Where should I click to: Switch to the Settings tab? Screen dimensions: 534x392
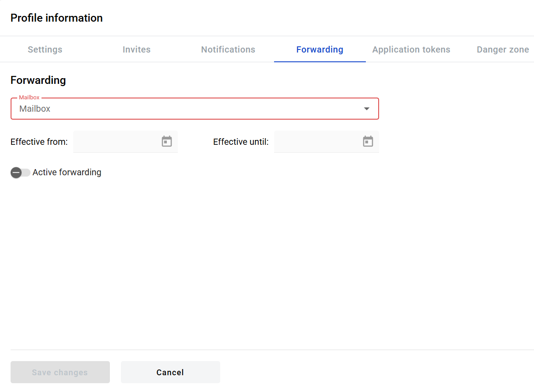coord(45,49)
